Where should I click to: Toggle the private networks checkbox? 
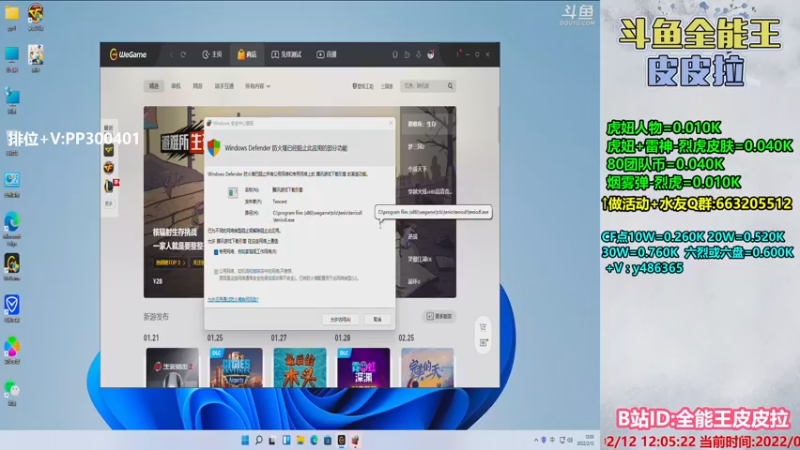pyautogui.click(x=216, y=252)
